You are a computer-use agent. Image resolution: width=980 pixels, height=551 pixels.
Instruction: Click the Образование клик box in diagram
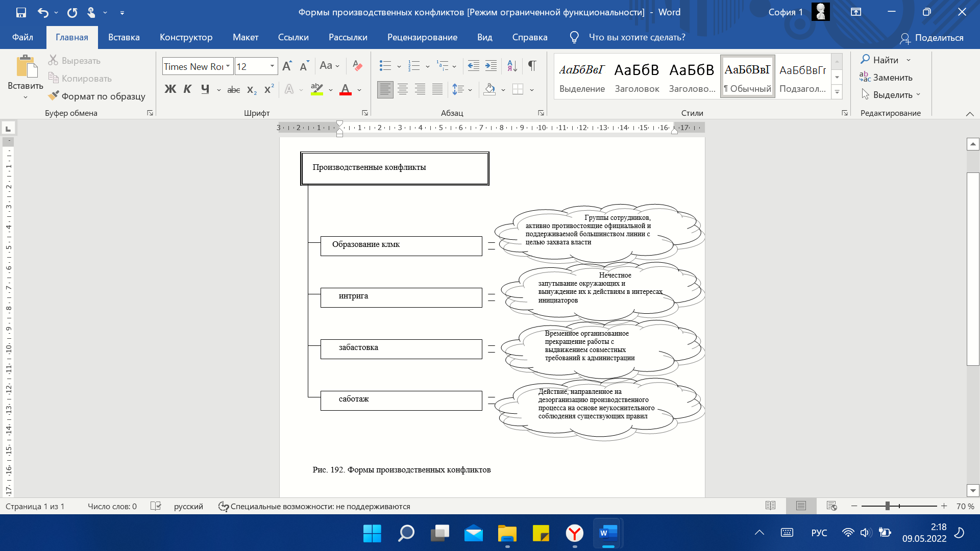click(401, 246)
